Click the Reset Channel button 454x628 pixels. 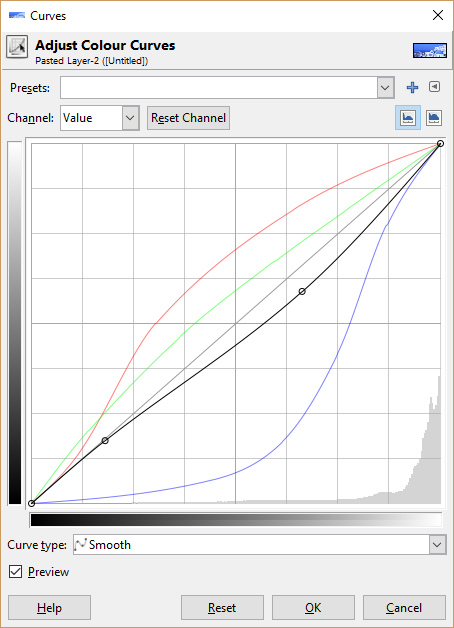[x=188, y=118]
